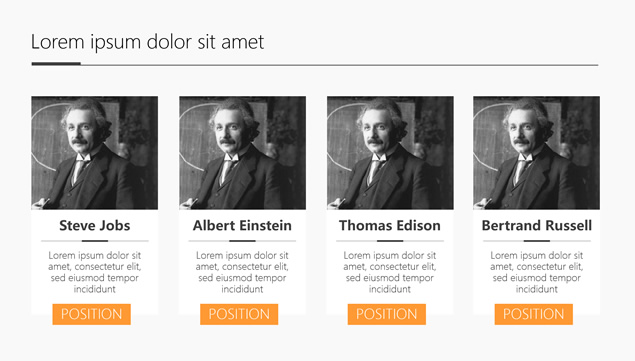Click the POSITION button under Albert Einstein
This screenshot has width=635, height=361.
click(x=239, y=314)
